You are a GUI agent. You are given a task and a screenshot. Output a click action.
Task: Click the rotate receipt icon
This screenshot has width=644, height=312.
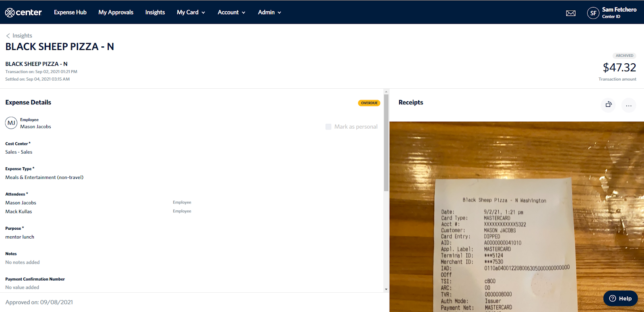click(x=609, y=104)
